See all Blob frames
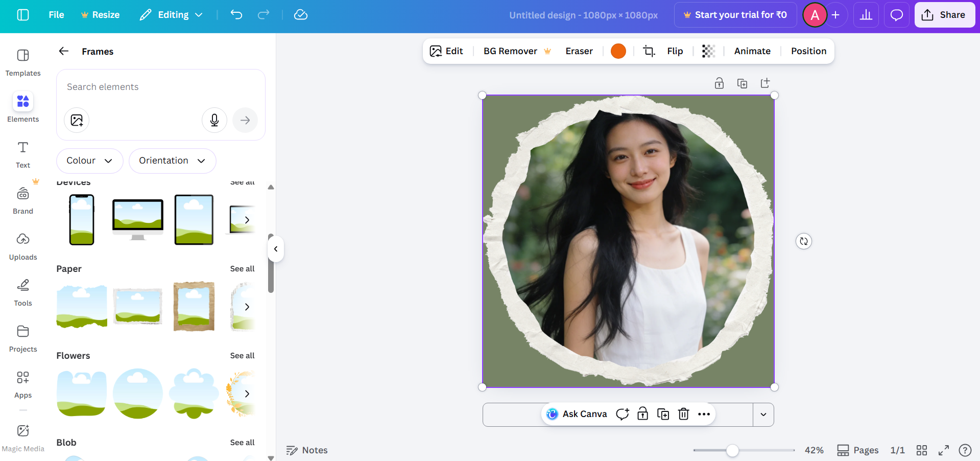 (242, 443)
